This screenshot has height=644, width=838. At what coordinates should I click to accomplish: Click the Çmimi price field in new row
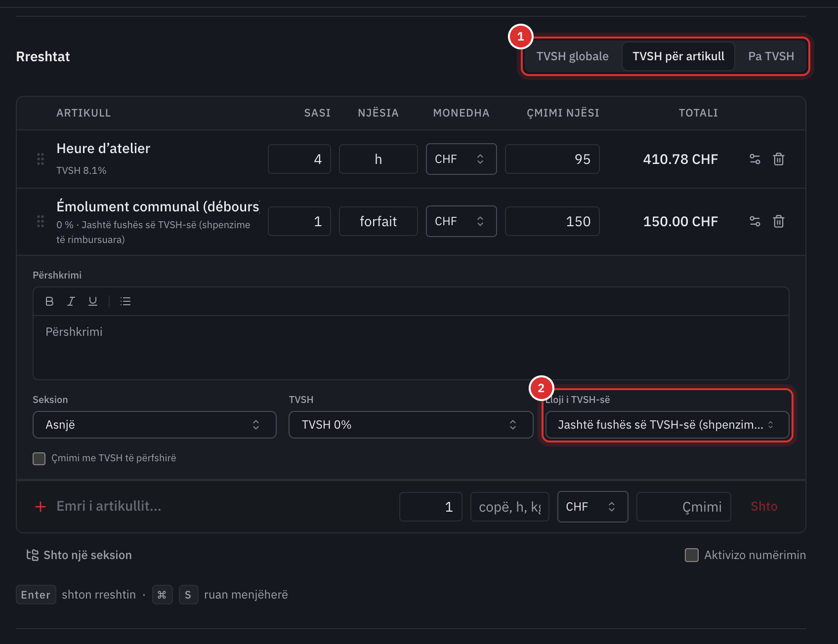[x=684, y=507]
